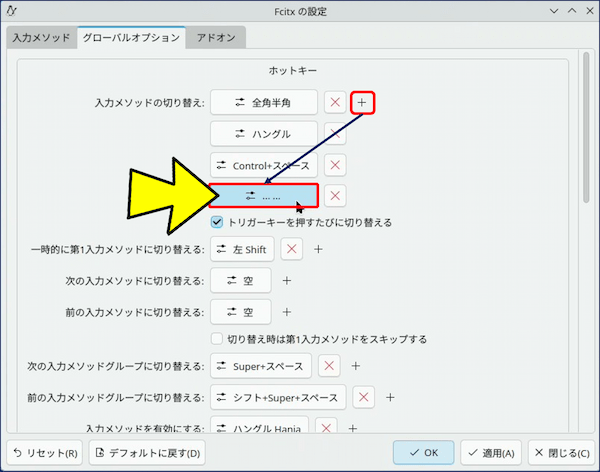Delete the 左 Shift hotkey binding
Image resolution: width=600 pixels, height=472 pixels.
click(290, 249)
